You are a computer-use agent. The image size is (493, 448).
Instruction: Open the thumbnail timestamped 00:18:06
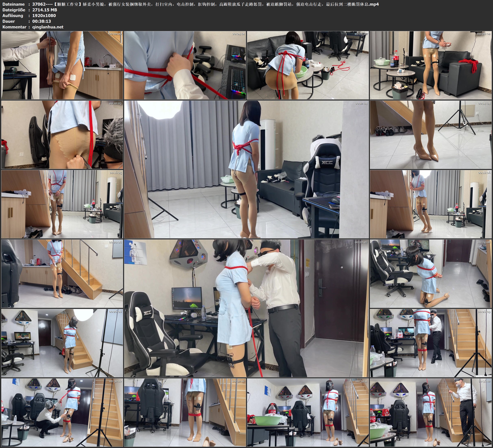click(x=431, y=204)
